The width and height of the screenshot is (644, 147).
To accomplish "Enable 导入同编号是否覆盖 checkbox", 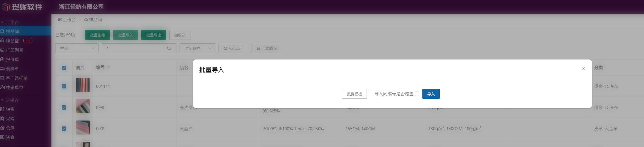I will point(417,94).
